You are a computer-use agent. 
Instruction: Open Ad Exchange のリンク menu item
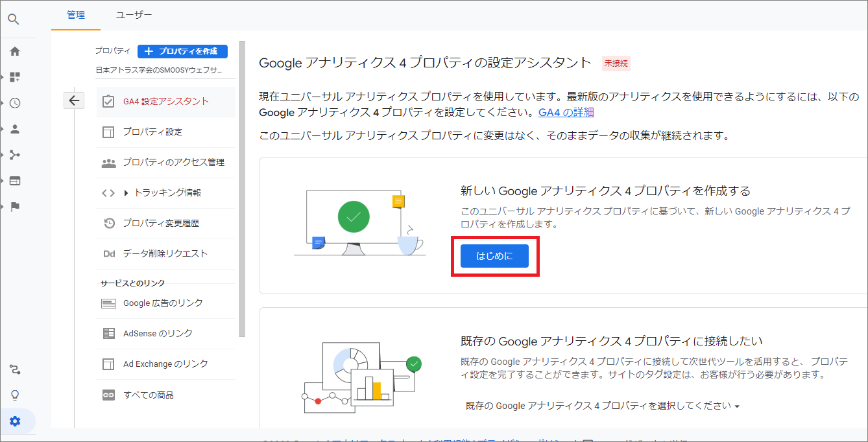point(166,364)
